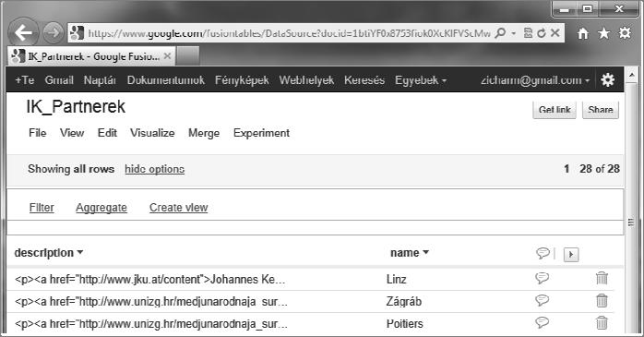The image size is (644, 337).
Task: Open the Visualize menu
Action: (152, 133)
